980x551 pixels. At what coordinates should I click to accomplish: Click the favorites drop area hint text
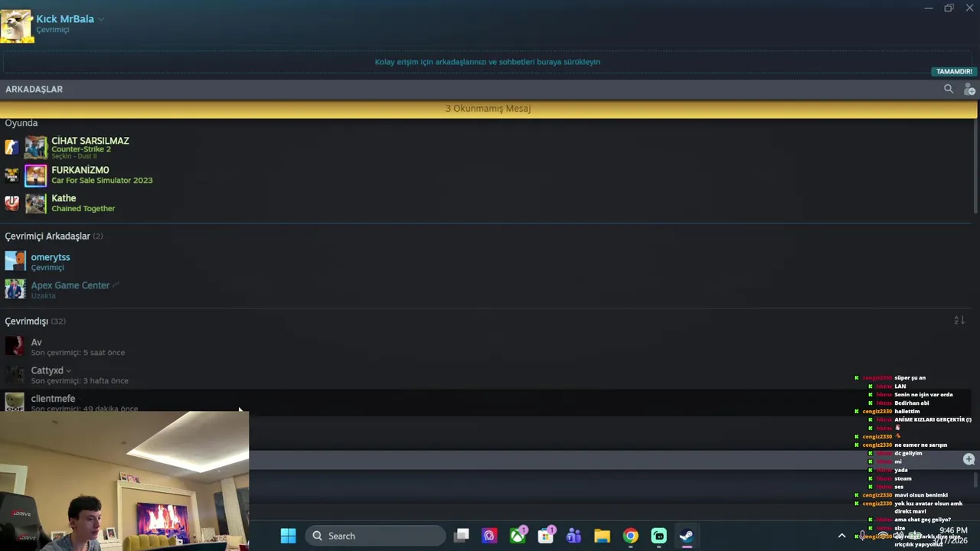coord(488,62)
